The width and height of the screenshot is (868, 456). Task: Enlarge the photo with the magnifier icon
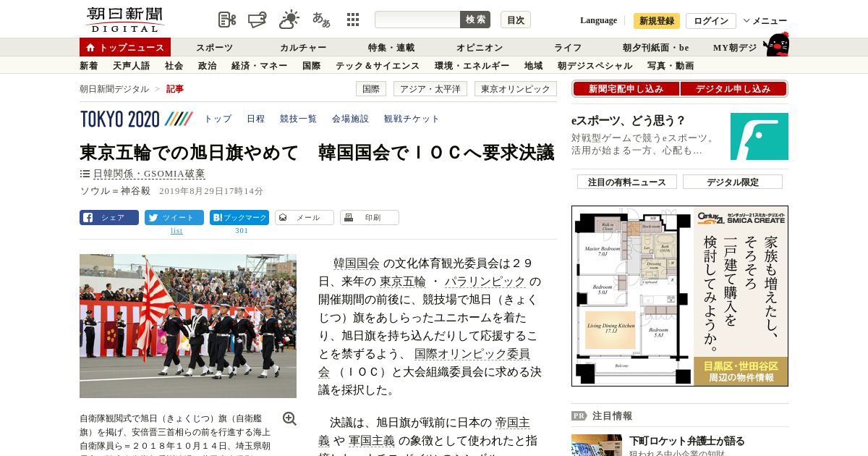[x=289, y=418]
